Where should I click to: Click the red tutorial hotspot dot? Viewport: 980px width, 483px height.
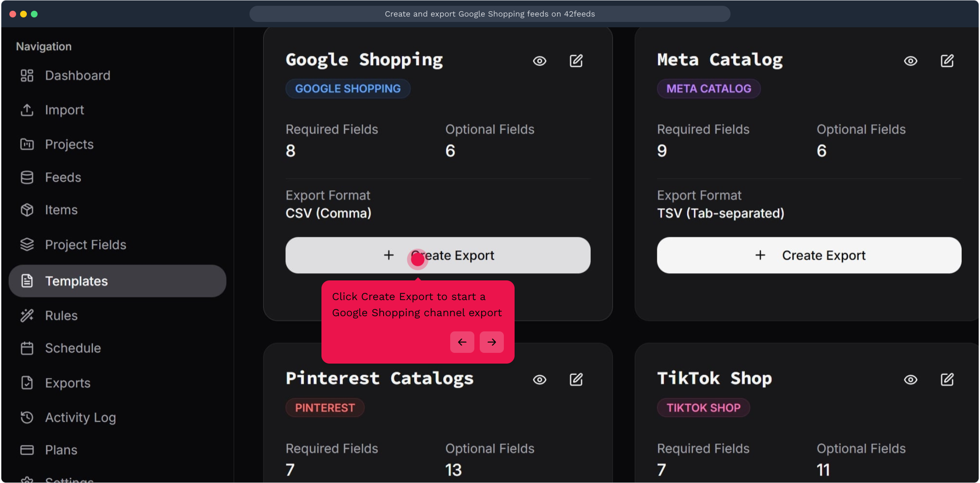(x=418, y=259)
